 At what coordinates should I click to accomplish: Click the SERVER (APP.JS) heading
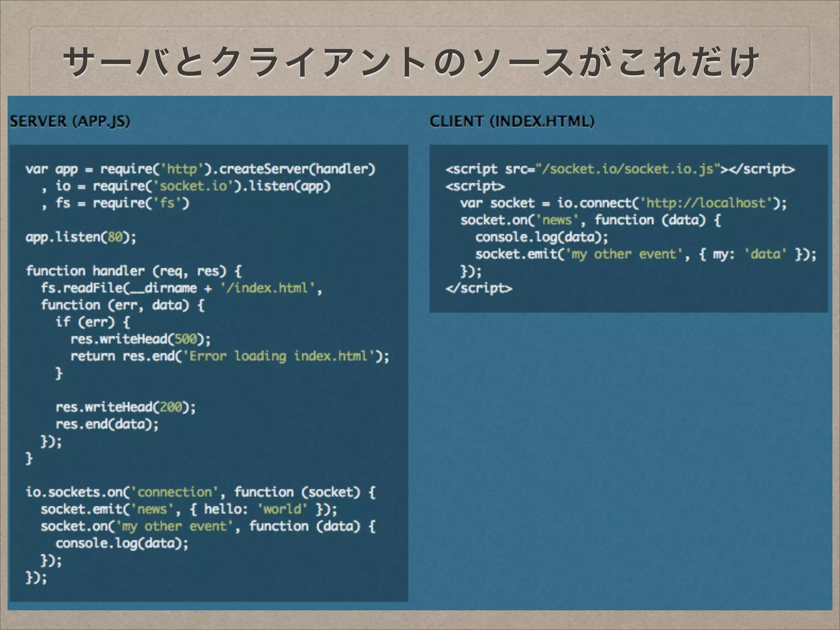(70, 121)
